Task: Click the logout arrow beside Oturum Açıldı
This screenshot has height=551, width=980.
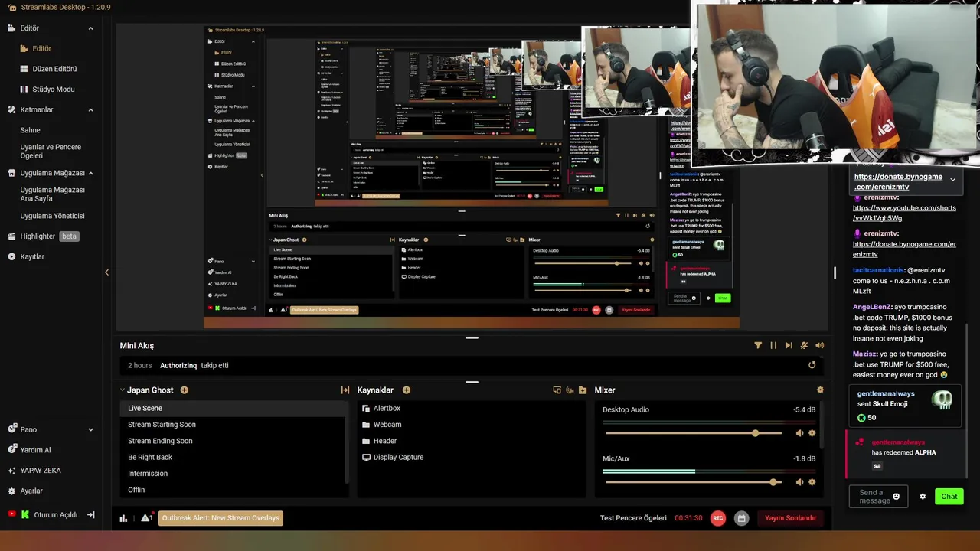Action: tap(90, 515)
